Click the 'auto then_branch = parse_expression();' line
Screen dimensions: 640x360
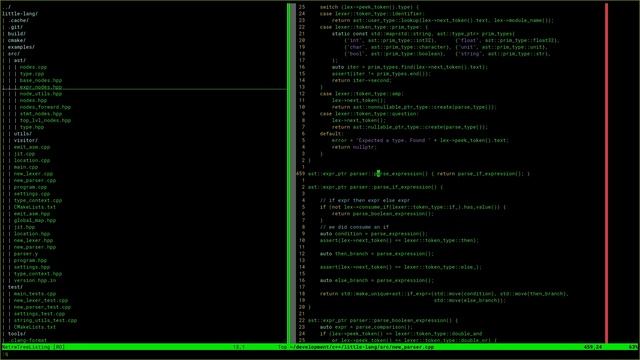point(377,254)
